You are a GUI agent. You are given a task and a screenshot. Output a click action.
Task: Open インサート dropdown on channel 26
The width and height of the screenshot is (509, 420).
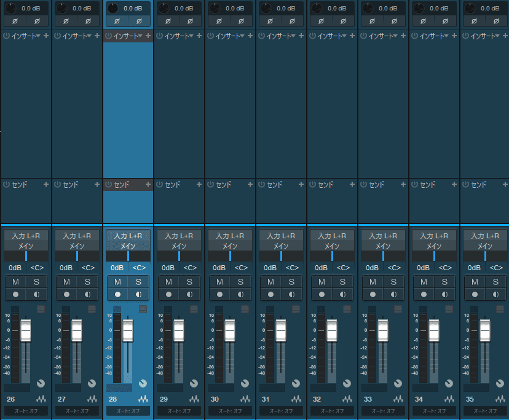coord(26,36)
